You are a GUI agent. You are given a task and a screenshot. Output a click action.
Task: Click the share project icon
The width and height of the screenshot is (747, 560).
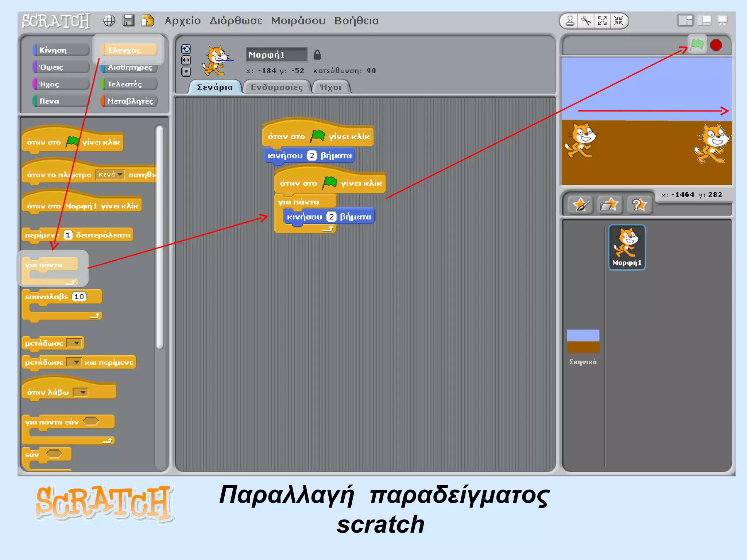147,21
